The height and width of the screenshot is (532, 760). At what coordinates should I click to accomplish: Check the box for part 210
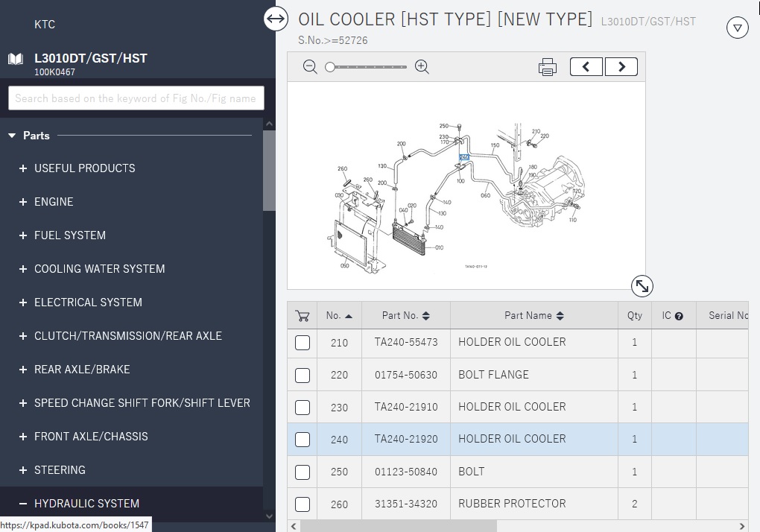pyautogui.click(x=303, y=343)
